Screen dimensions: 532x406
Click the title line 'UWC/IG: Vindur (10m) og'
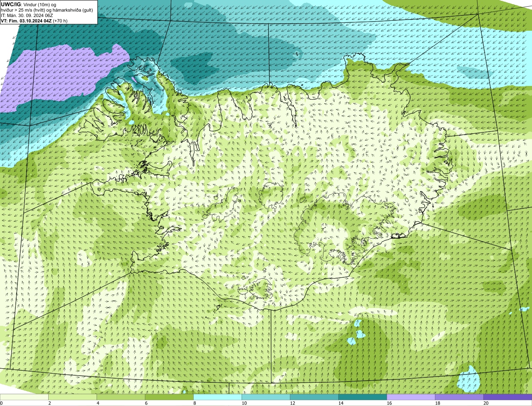click(x=28, y=5)
